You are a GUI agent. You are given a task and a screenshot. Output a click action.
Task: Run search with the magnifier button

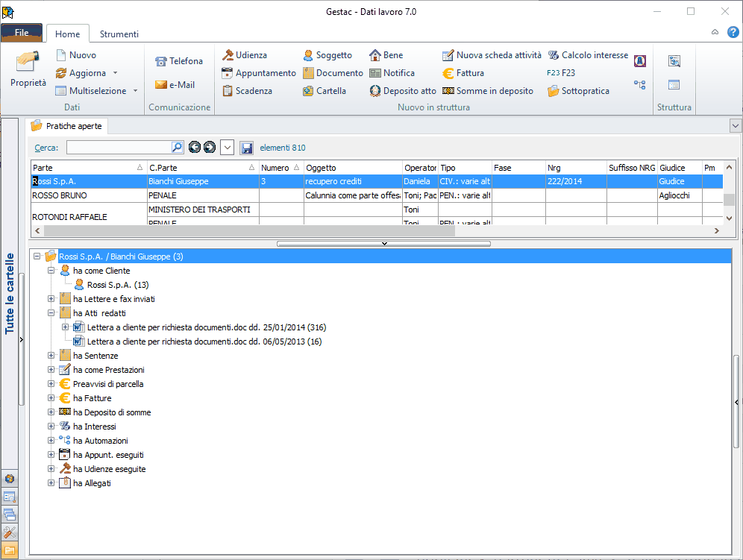(x=178, y=148)
